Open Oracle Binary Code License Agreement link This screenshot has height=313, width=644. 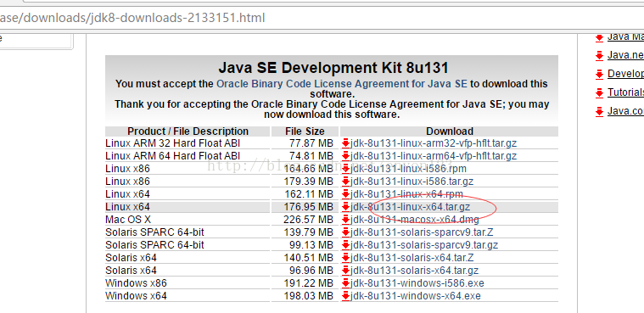(342, 84)
